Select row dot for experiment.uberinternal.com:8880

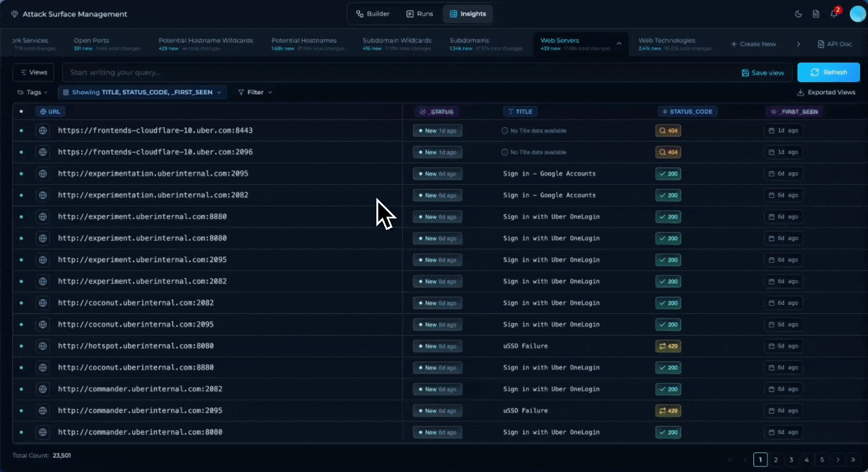[x=21, y=217]
